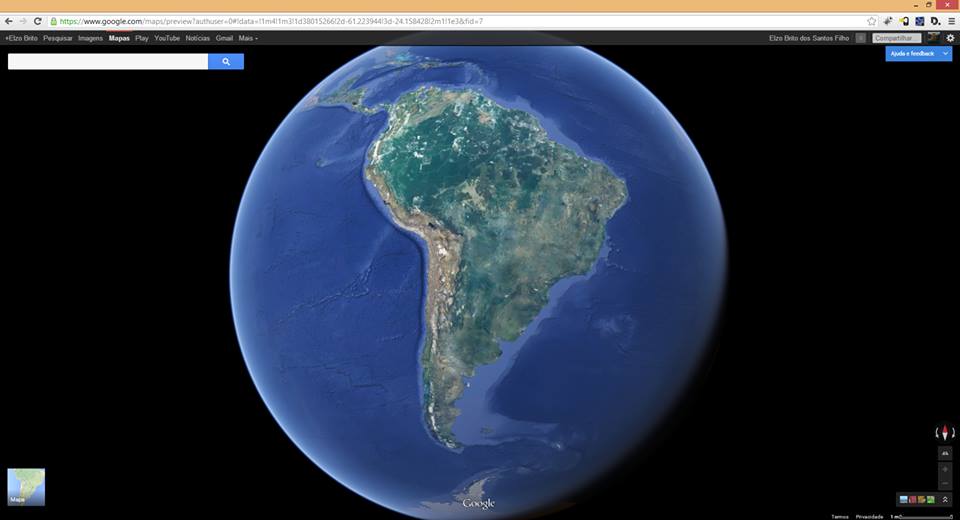Expand the Ajuda e feedback dropdown arrow
This screenshot has width=960, height=520.
(x=945, y=54)
